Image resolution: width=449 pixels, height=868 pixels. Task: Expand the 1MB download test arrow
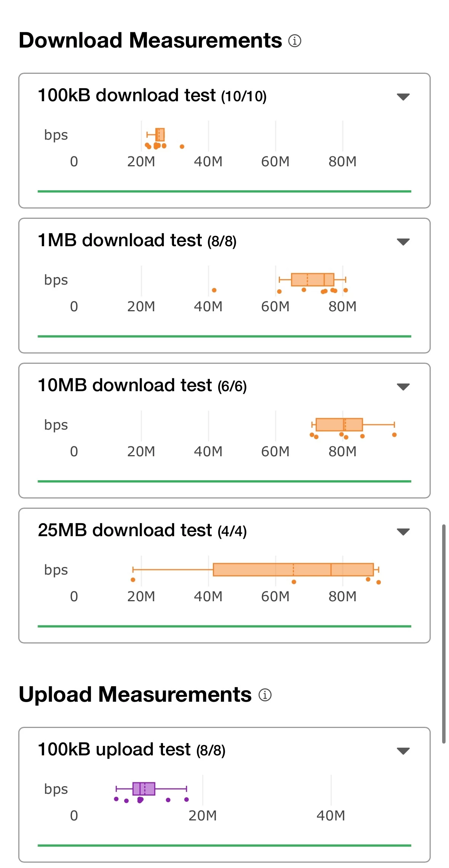(x=403, y=242)
